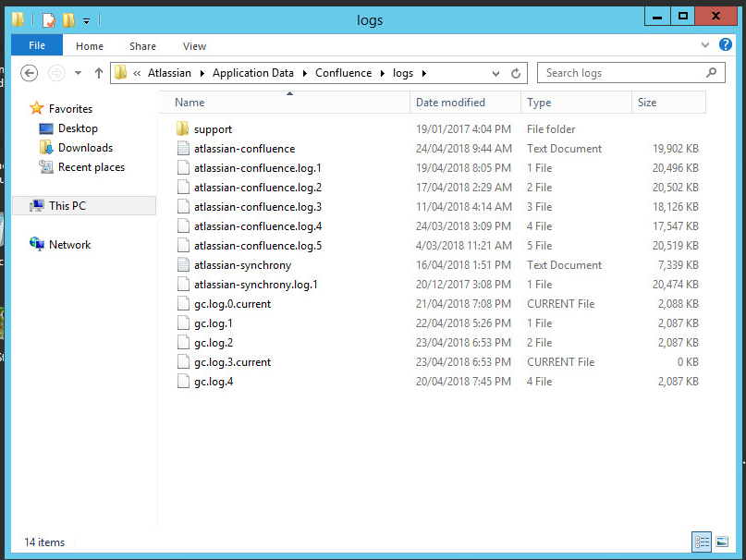This screenshot has width=746, height=560.
Task: Select atlassian-confluence.log.1 file icon
Action: (x=183, y=168)
